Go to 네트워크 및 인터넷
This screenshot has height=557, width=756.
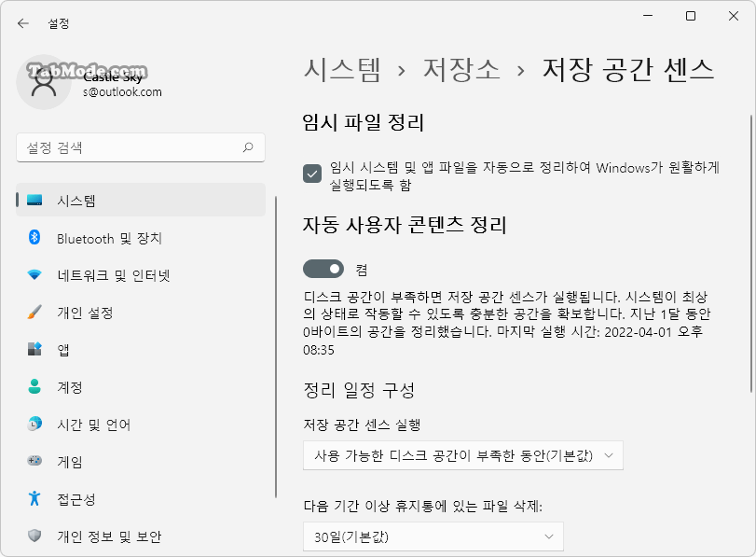141,274
